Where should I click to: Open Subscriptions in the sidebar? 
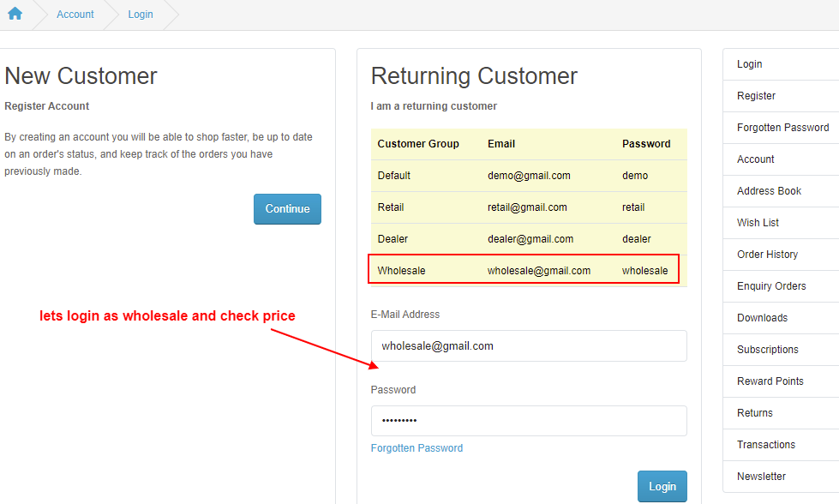pyautogui.click(x=781, y=350)
